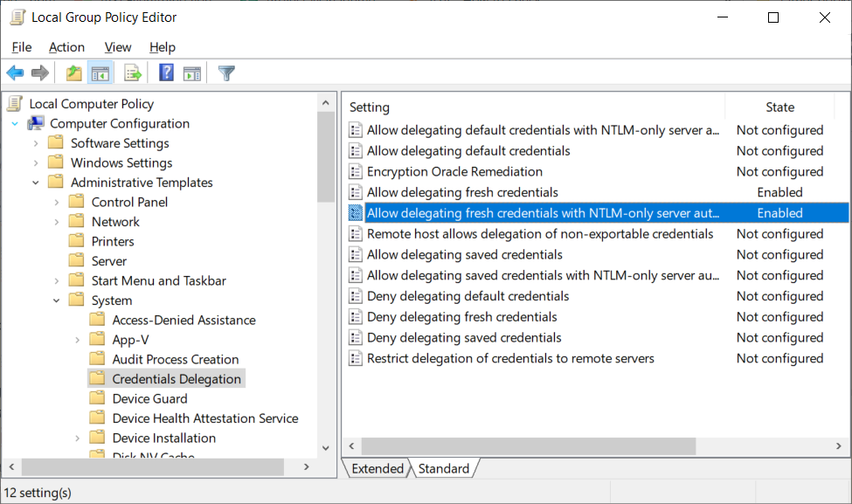Image resolution: width=852 pixels, height=504 pixels.
Task: Open the Action menu
Action: tap(66, 47)
